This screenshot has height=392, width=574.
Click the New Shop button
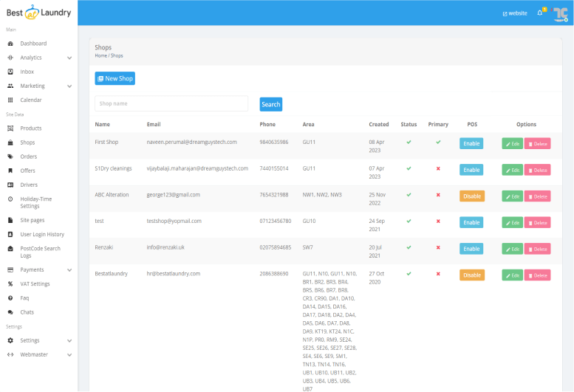[x=115, y=78]
